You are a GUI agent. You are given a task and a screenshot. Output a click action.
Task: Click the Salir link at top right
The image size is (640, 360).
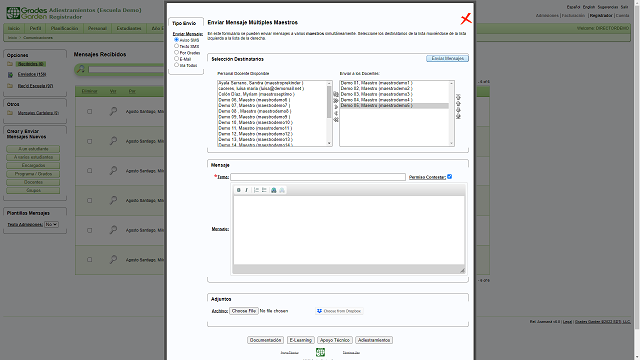624,7
